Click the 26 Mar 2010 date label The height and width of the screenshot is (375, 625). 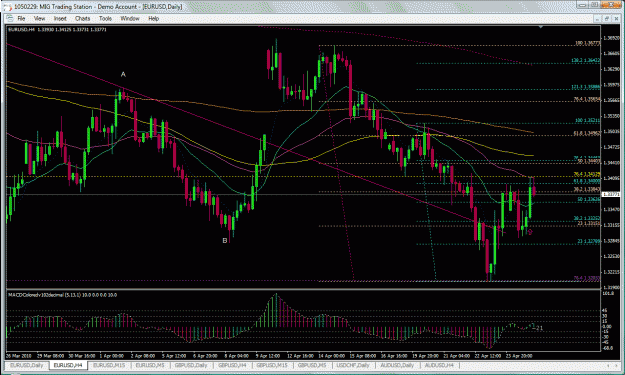pos(19,355)
